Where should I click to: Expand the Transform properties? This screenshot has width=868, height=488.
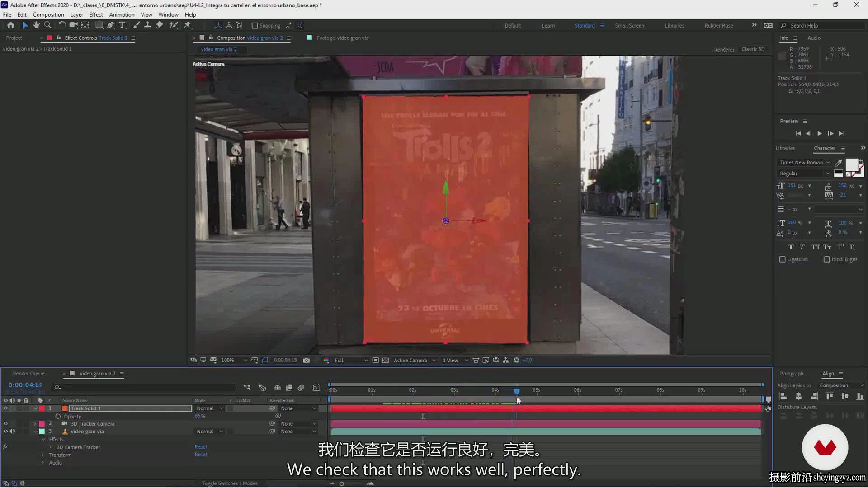pyautogui.click(x=43, y=455)
